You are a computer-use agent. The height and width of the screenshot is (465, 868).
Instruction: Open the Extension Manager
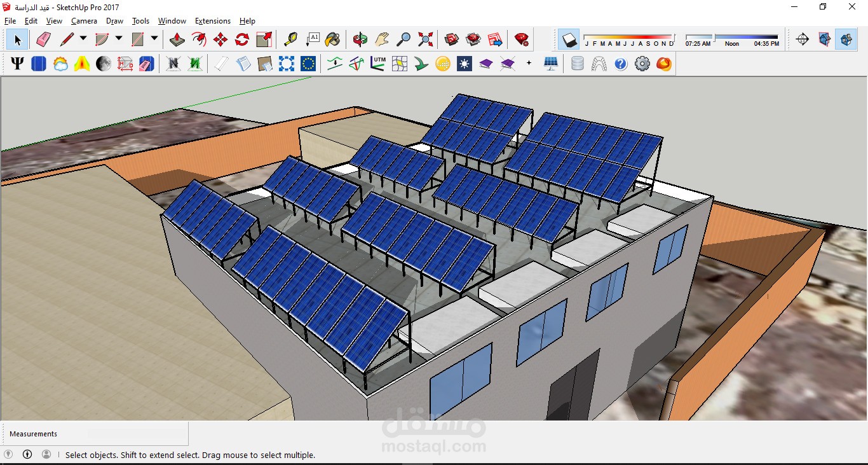522,39
